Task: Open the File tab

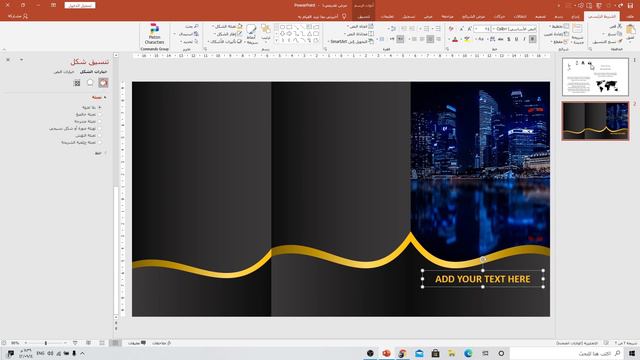Action: click(x=631, y=16)
